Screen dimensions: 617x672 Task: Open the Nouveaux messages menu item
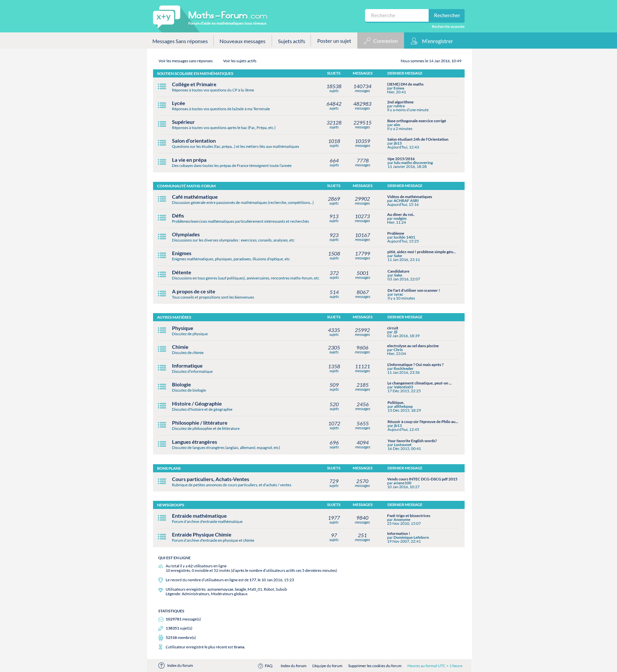click(x=243, y=41)
